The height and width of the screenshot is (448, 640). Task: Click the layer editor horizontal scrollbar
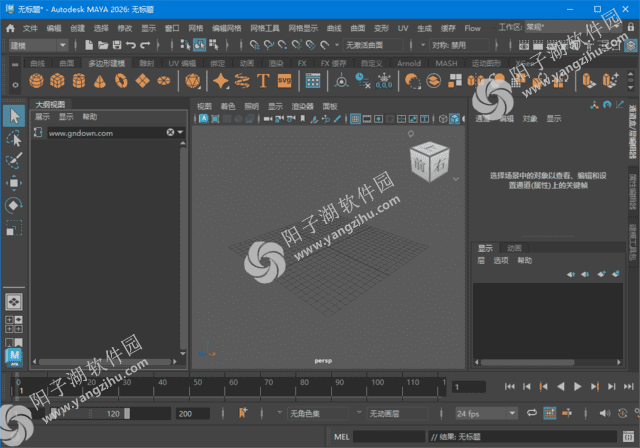pos(527,362)
